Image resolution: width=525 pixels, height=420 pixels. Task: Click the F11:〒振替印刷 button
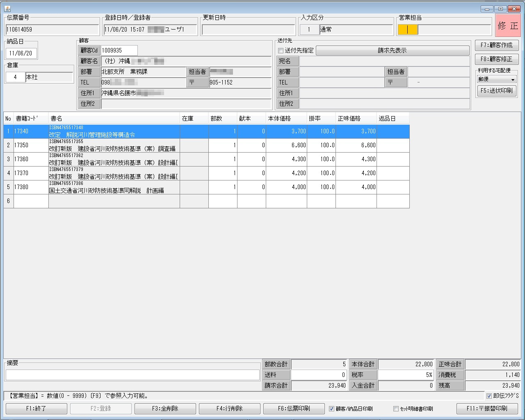[x=486, y=409]
